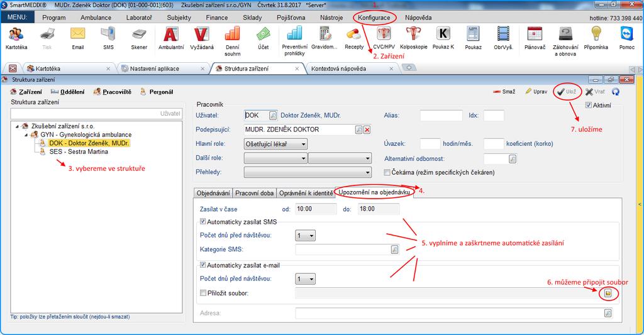The width and height of the screenshot is (644, 335).
Task: Click the Email envelope icon
Action: pos(77,34)
